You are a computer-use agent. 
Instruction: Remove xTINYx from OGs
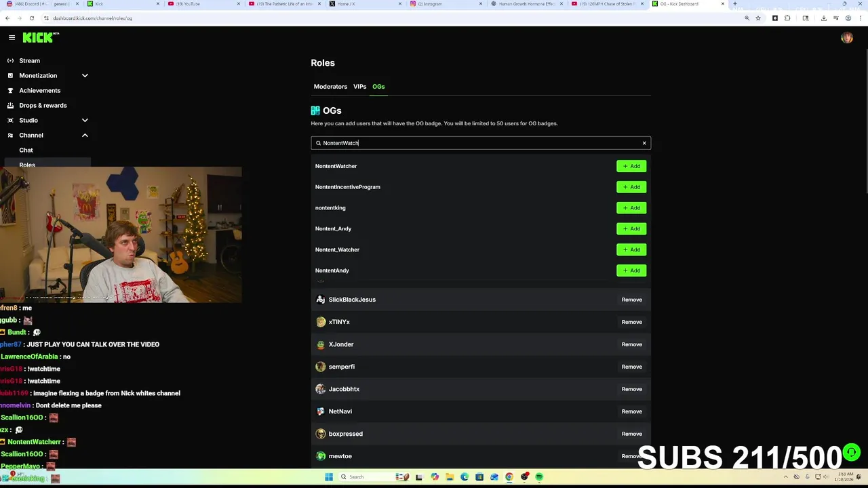(x=631, y=322)
